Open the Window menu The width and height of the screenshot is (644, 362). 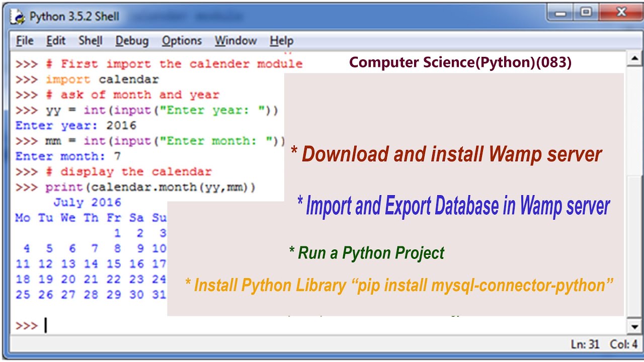[x=236, y=41]
